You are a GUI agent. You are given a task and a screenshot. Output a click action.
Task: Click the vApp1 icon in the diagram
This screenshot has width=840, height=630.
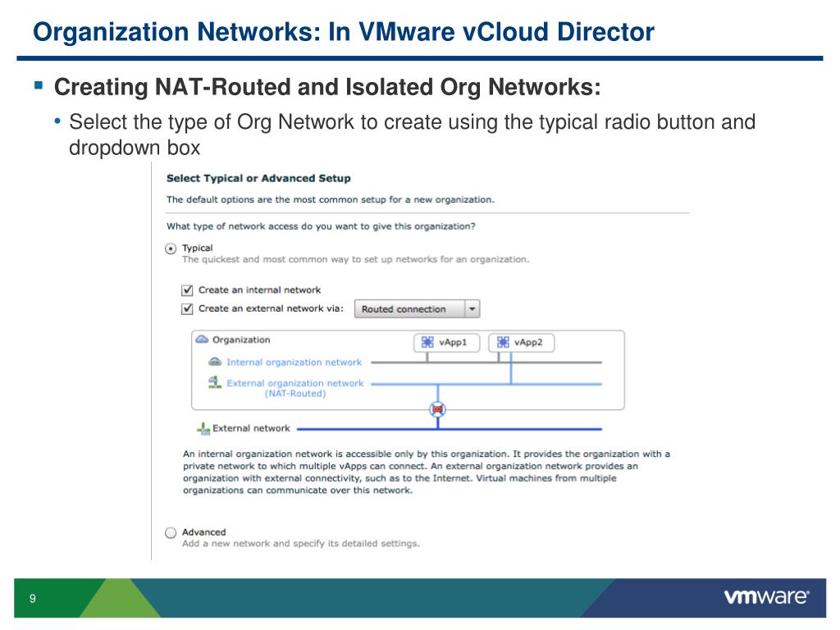pos(427,342)
